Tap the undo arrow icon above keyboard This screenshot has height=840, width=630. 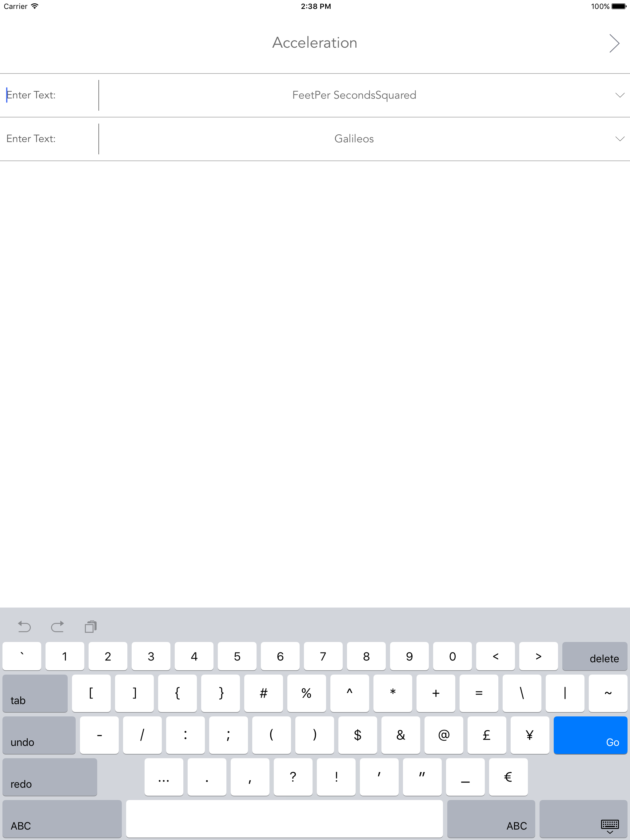tap(24, 626)
